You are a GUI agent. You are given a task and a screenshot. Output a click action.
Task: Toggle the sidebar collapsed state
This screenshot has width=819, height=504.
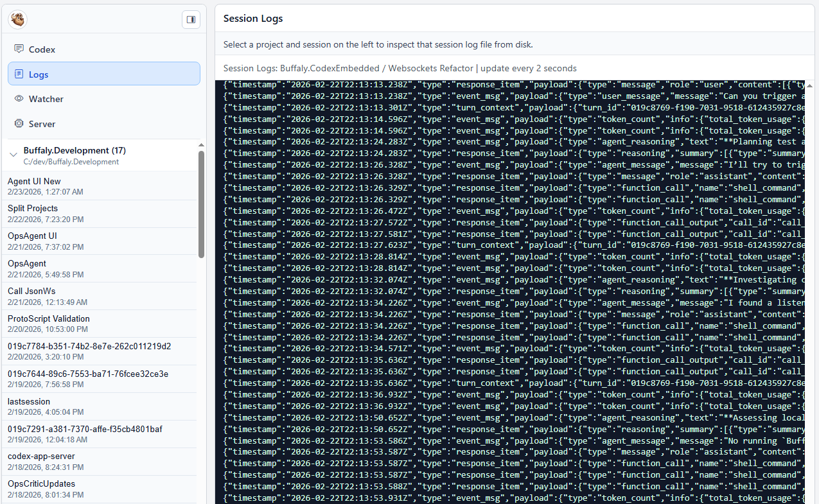pyautogui.click(x=190, y=19)
